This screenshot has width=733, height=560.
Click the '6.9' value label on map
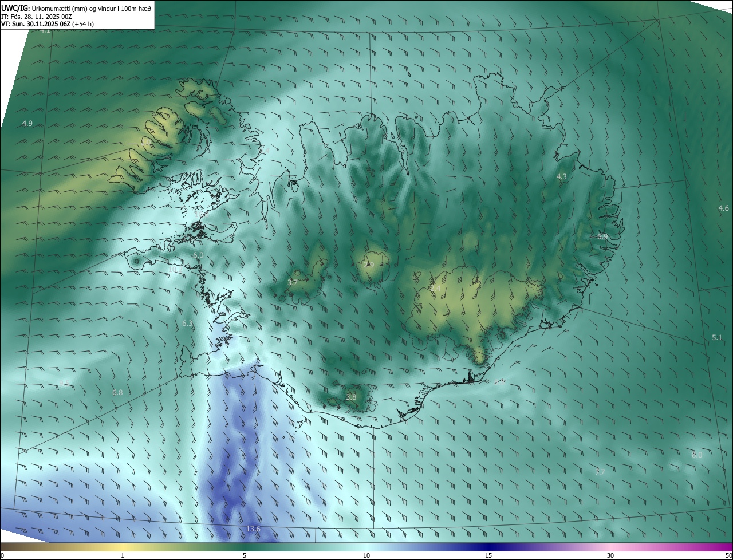602,236
